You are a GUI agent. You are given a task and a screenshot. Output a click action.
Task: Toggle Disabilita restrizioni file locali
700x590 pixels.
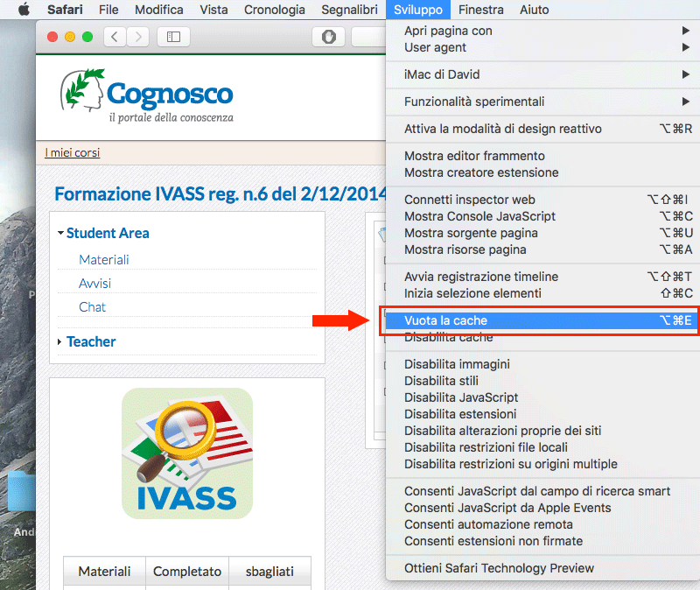click(542, 447)
